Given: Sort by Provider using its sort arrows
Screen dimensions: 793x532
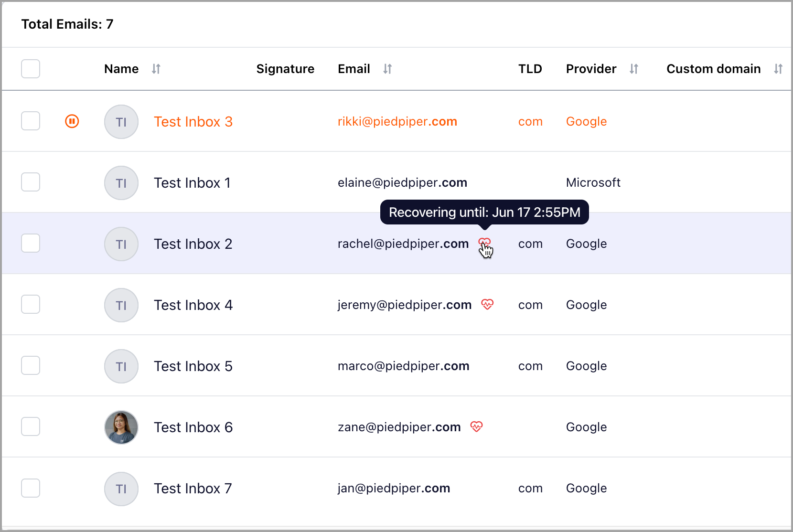Looking at the screenshot, I should point(634,69).
